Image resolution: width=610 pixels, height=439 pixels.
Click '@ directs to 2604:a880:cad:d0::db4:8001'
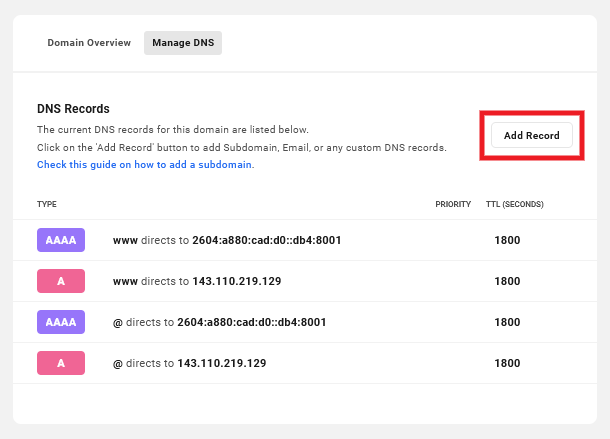[219, 322]
